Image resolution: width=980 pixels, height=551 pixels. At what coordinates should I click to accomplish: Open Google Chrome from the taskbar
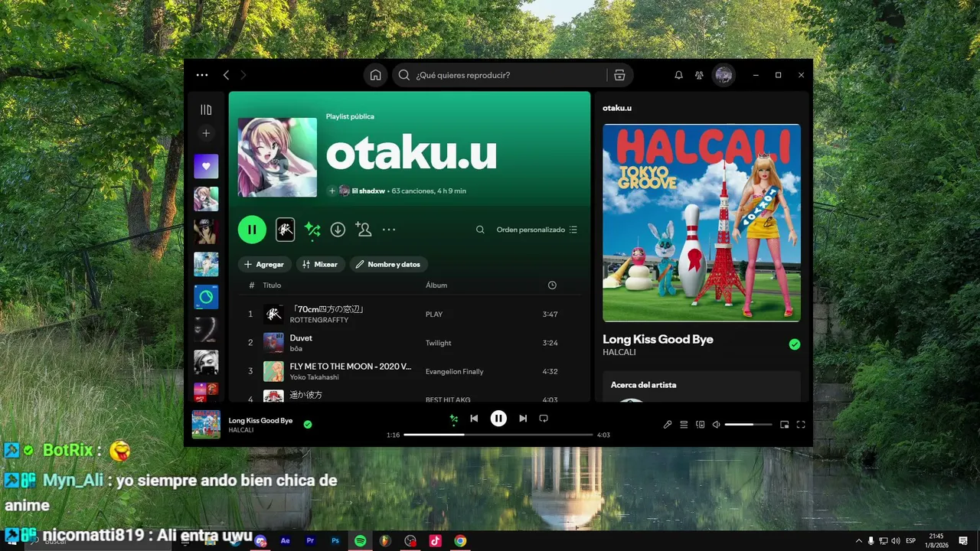click(460, 541)
